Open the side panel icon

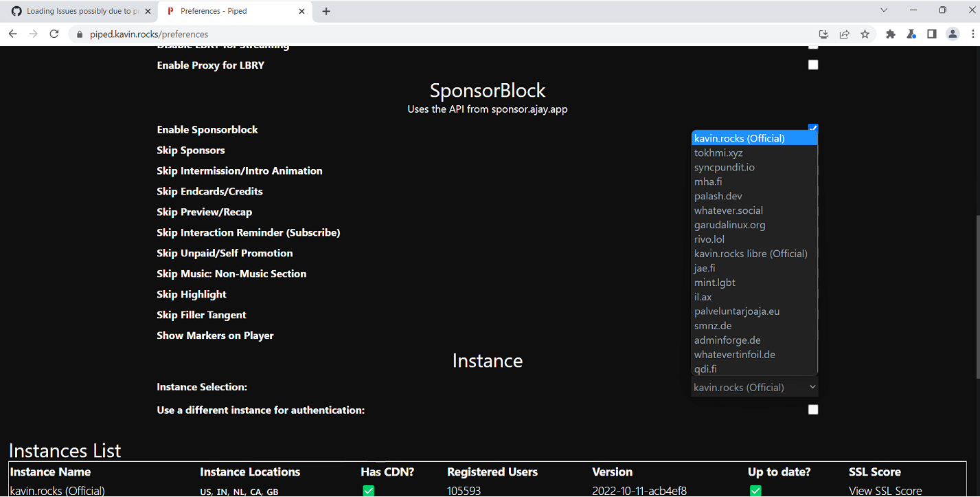(931, 33)
